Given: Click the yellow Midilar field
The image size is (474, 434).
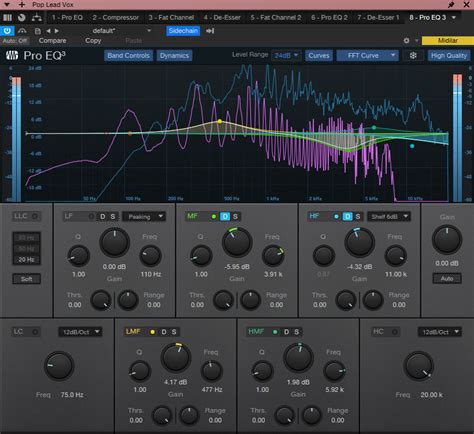Looking at the screenshot, I should pyautogui.click(x=447, y=40).
